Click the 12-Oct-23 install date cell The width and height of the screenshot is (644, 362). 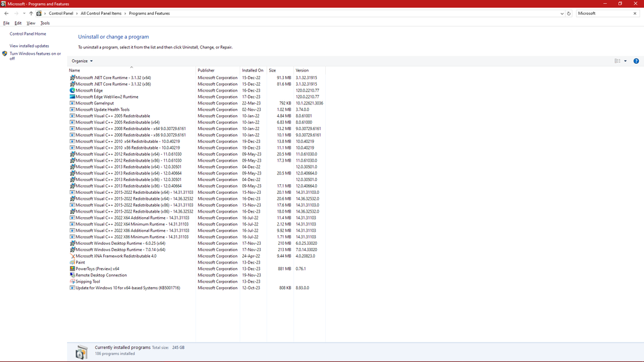251,288
